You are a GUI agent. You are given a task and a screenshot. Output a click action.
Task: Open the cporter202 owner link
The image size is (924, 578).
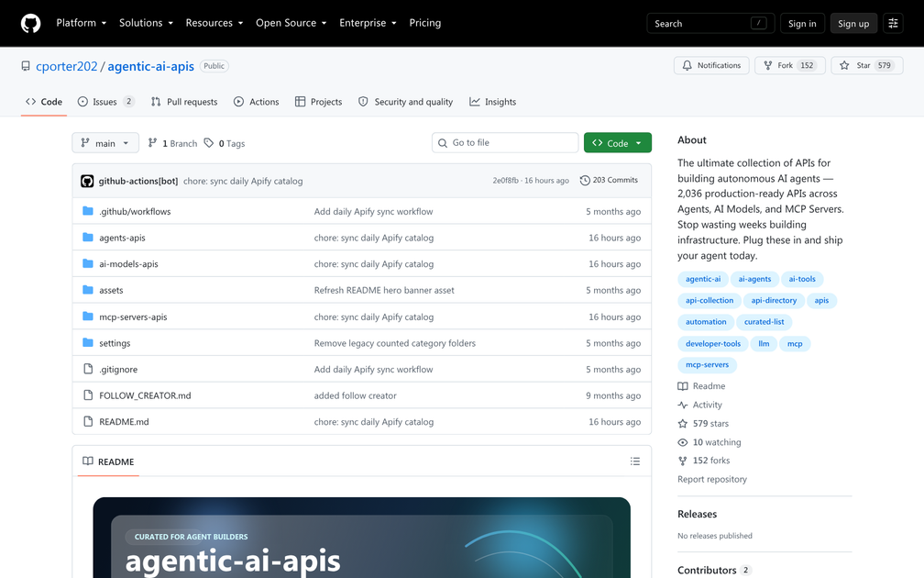tap(67, 66)
